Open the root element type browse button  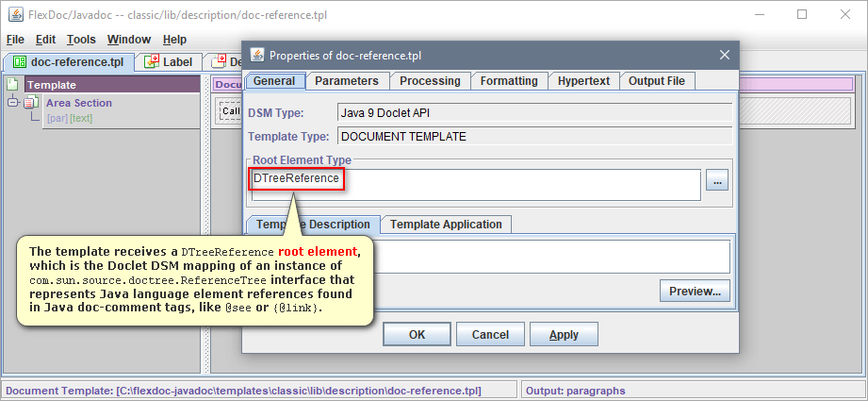pos(717,180)
